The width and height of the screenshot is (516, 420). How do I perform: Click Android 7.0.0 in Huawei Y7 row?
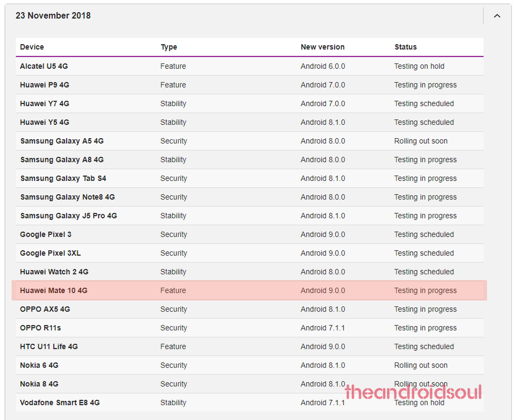tap(323, 104)
